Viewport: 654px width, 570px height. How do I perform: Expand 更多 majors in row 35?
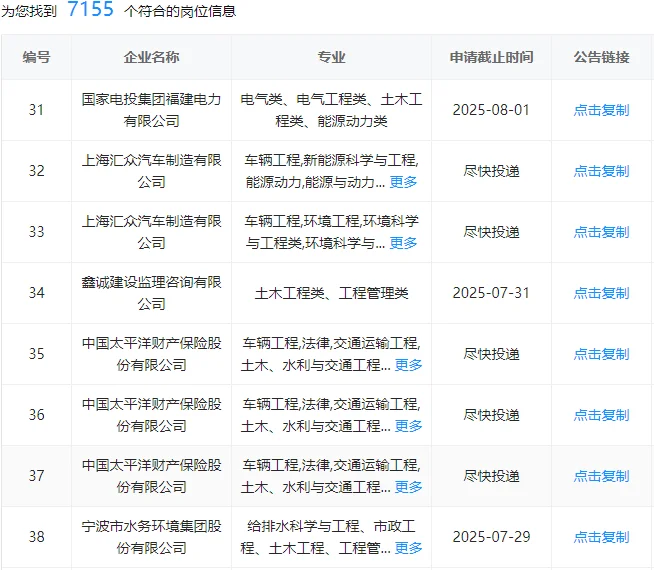pos(408,365)
